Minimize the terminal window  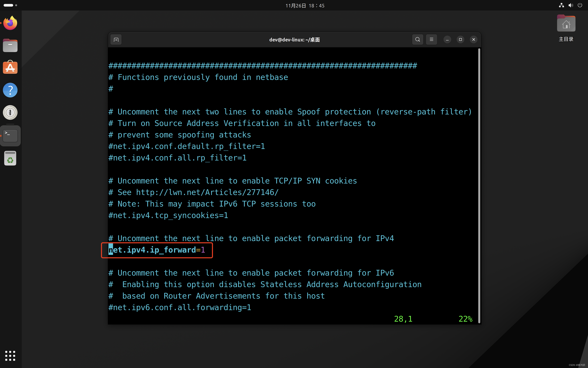click(447, 39)
